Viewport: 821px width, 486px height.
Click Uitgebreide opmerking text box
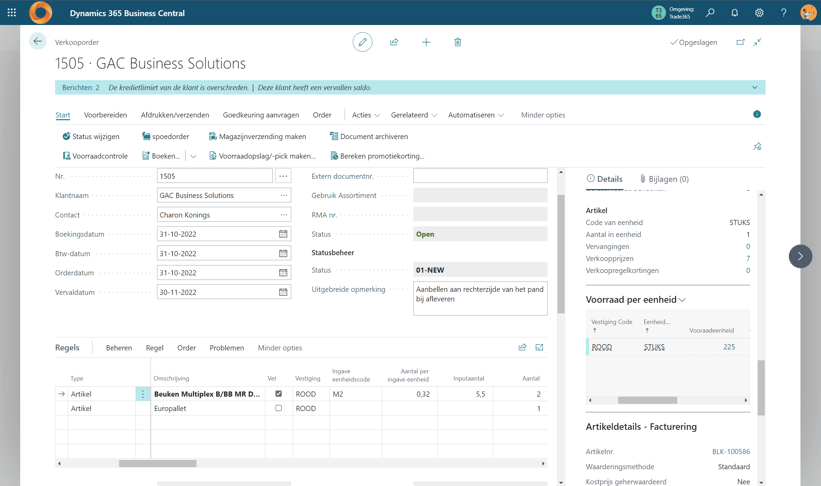[x=480, y=299]
